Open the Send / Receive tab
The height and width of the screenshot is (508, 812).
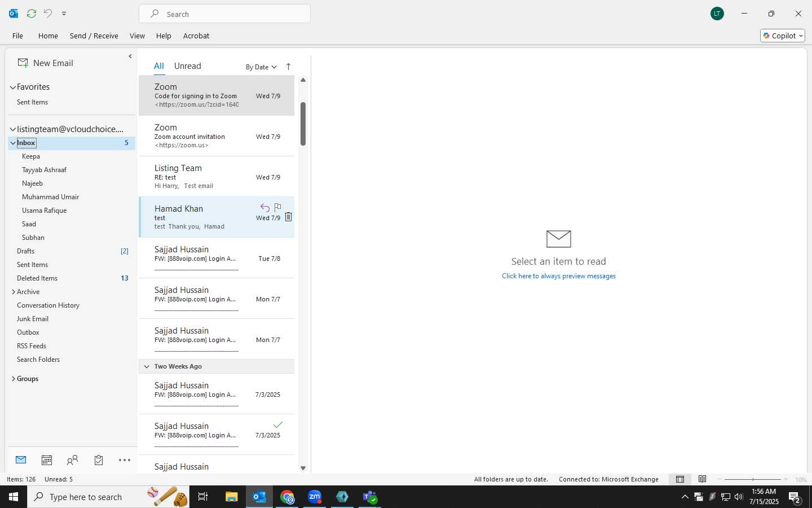point(94,36)
